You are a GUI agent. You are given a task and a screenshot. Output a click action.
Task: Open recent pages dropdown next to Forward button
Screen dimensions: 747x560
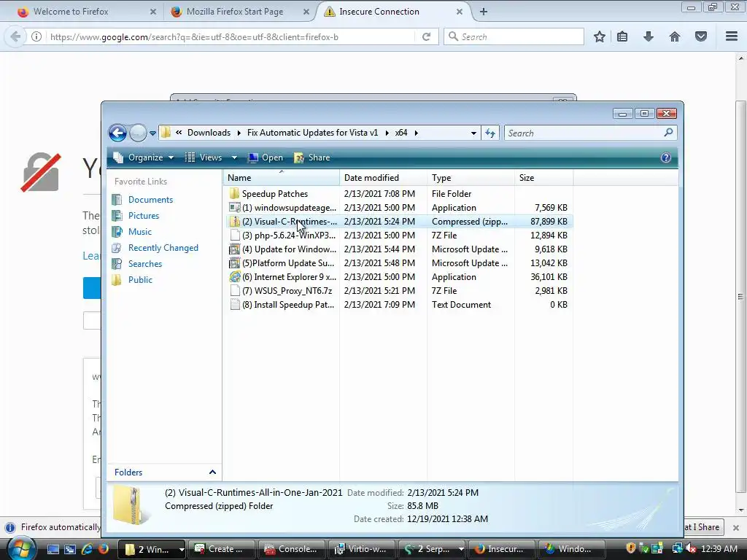[x=152, y=133]
